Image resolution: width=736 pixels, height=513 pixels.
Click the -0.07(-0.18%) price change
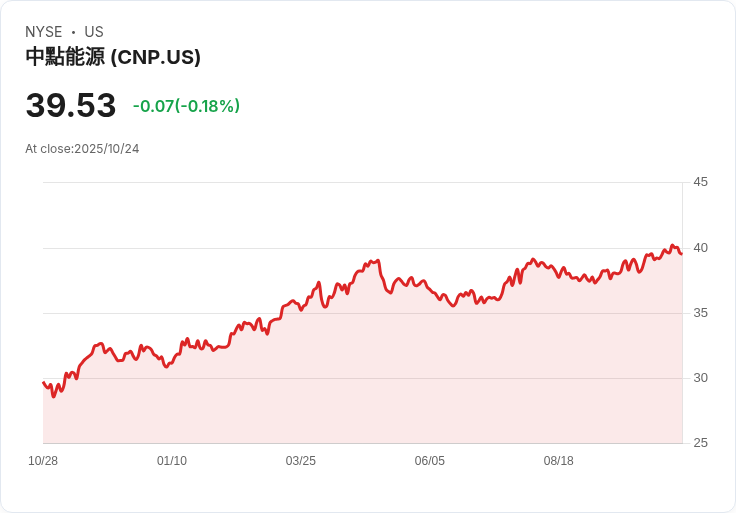186,106
